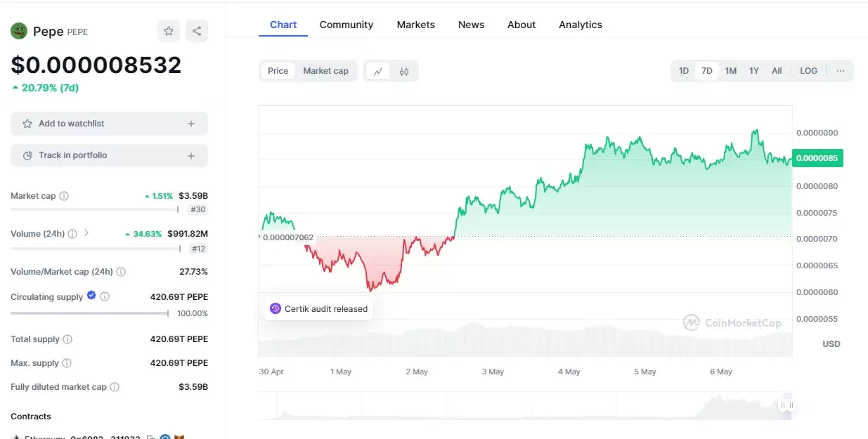Open the Analytics tab

pyautogui.click(x=580, y=25)
